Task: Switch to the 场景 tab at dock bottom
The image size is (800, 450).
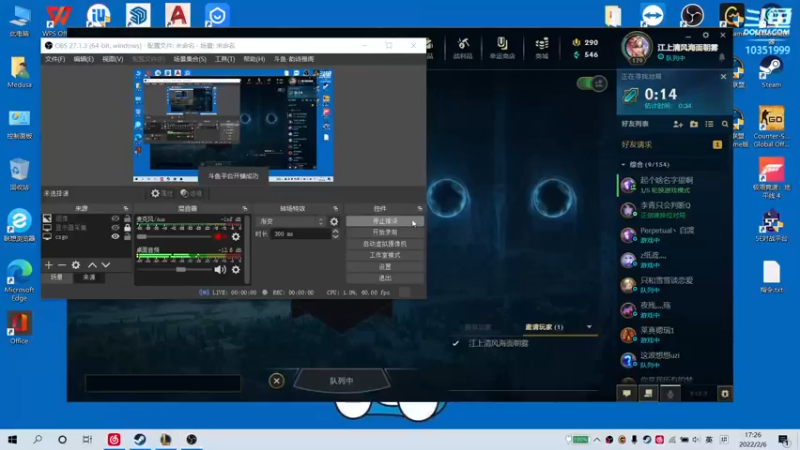Action: pos(57,277)
